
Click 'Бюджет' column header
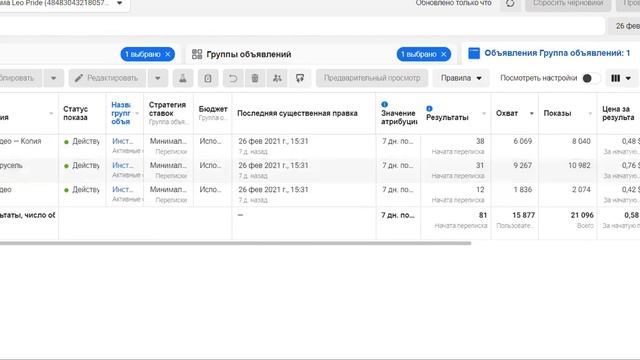(213, 109)
